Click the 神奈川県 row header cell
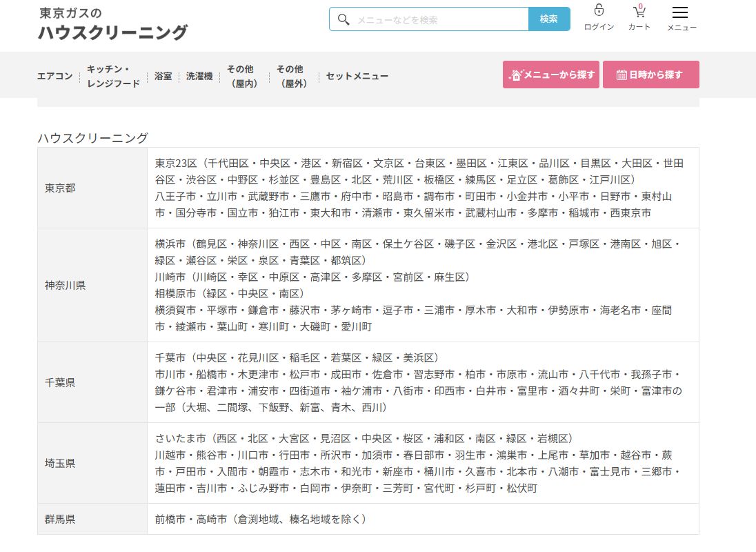 92,285
